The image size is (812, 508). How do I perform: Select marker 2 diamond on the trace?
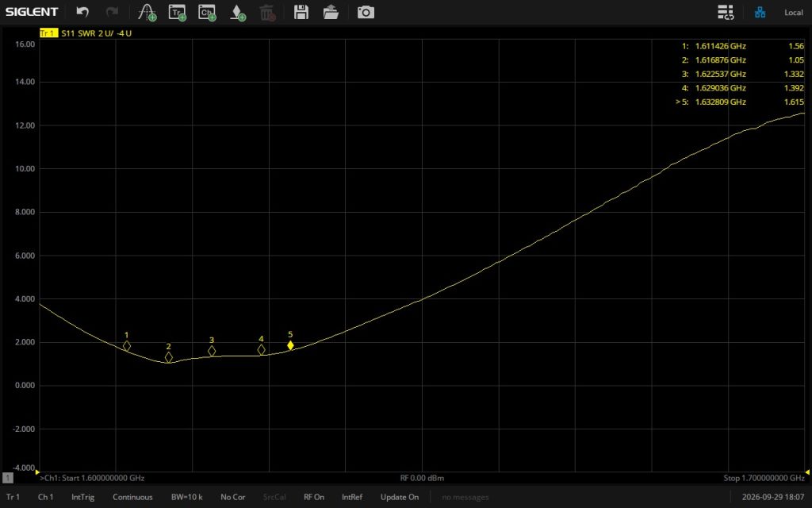click(x=169, y=358)
